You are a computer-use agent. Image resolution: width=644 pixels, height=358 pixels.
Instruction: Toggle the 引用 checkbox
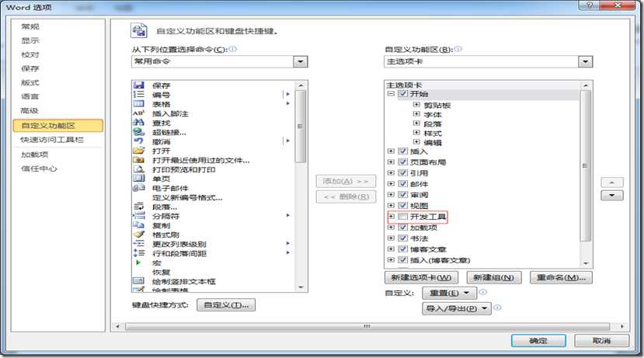403,173
